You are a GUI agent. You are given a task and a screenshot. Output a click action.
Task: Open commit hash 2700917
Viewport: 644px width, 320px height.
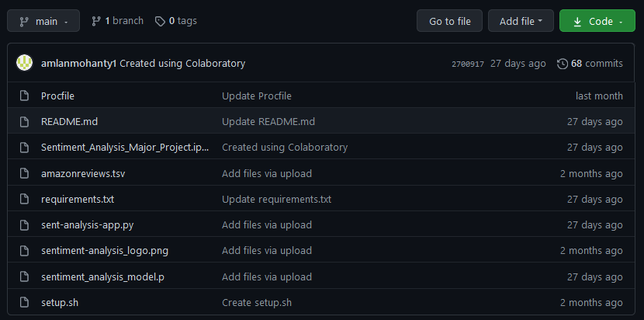[467, 64]
